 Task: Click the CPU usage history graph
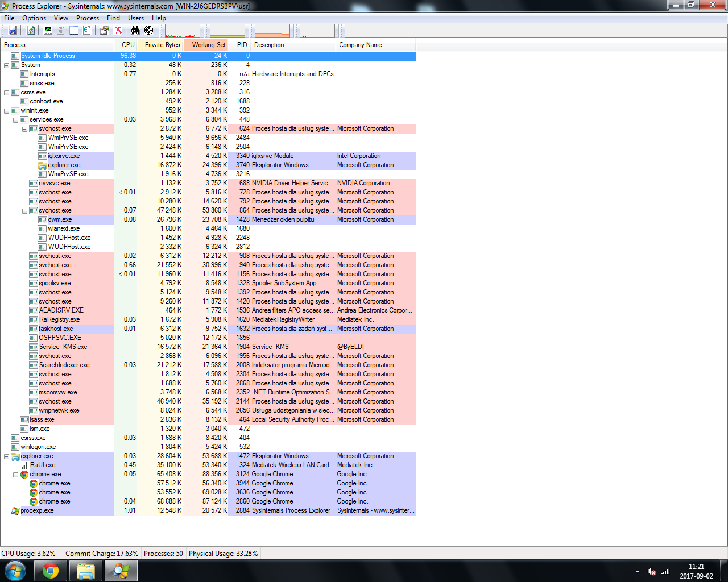(x=183, y=31)
